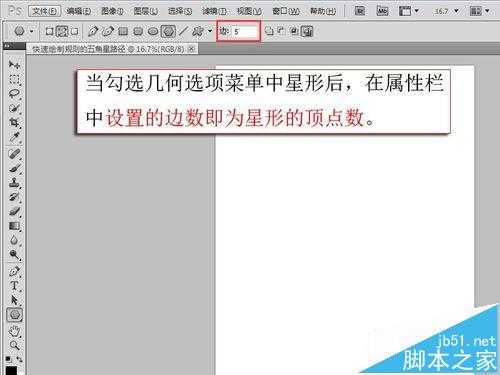The width and height of the screenshot is (500, 375).
Task: Select the History Brush tool
Action: (x=14, y=197)
